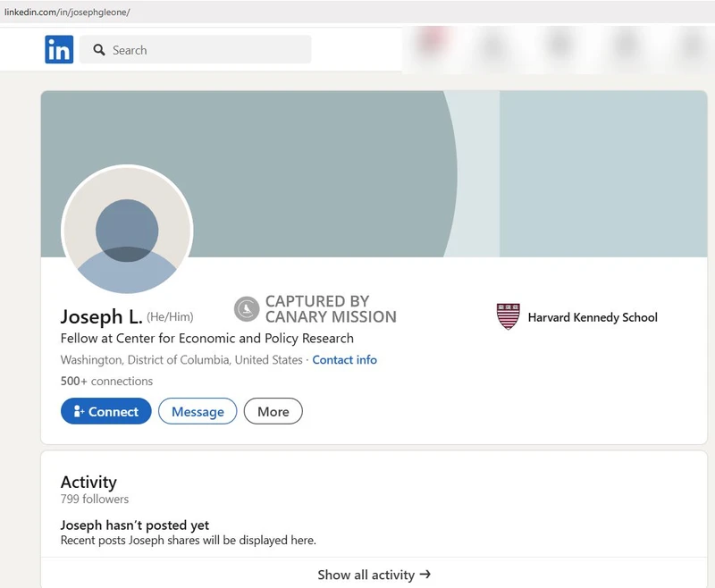Screen dimensions: 715x588
Task: Click the magnifier icon in search box
Action: point(99,50)
